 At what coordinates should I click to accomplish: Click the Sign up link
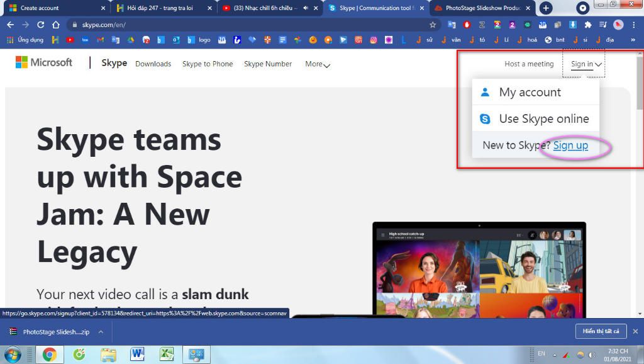coord(570,145)
